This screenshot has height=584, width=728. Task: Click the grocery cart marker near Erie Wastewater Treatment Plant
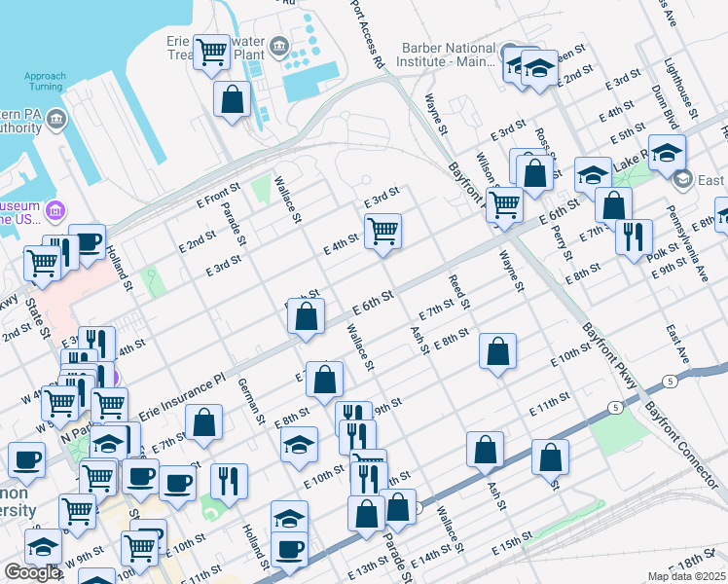pos(212,52)
